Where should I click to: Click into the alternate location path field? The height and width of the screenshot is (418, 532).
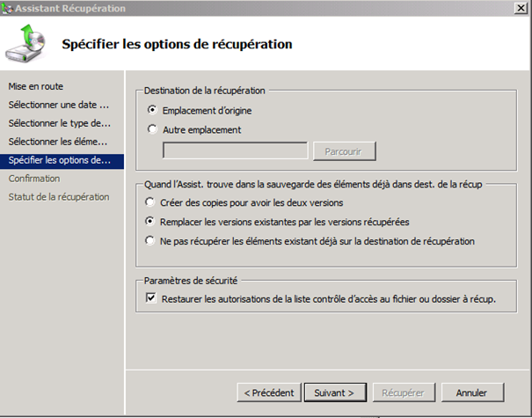click(x=235, y=150)
